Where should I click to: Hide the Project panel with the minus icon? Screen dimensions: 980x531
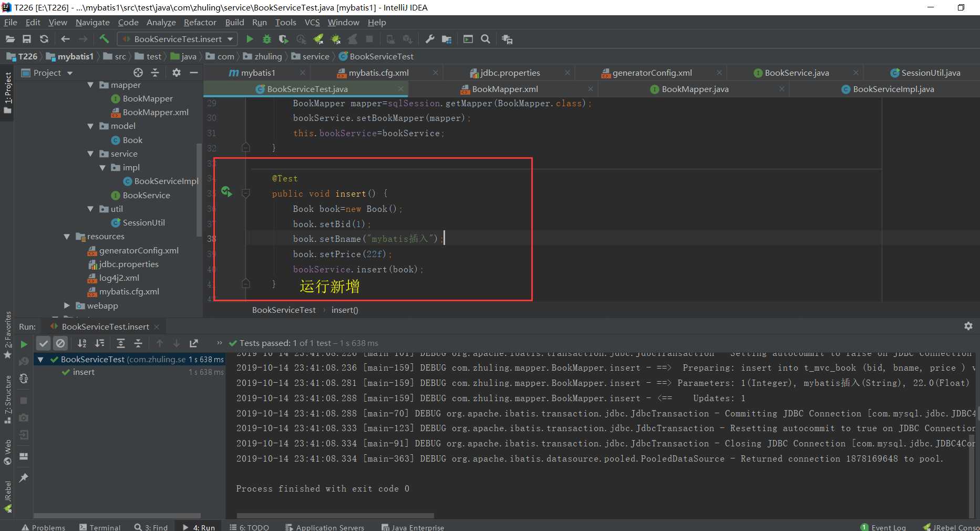(194, 73)
